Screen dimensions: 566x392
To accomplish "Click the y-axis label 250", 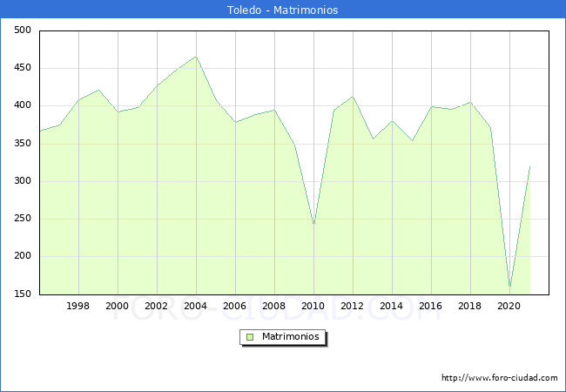I will coord(23,219).
